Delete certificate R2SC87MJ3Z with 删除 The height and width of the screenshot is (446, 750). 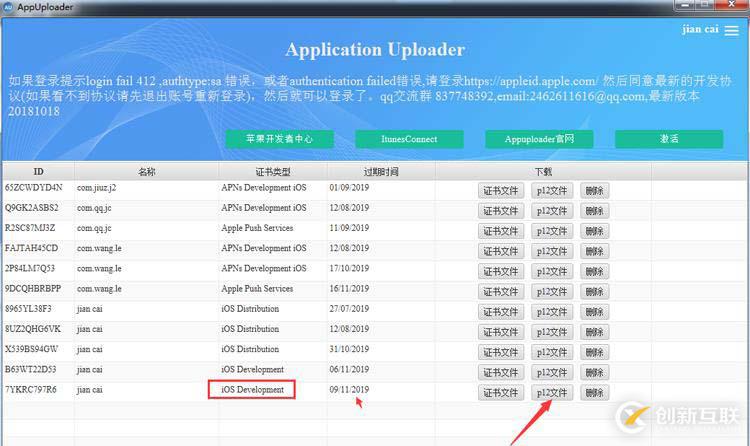click(595, 231)
